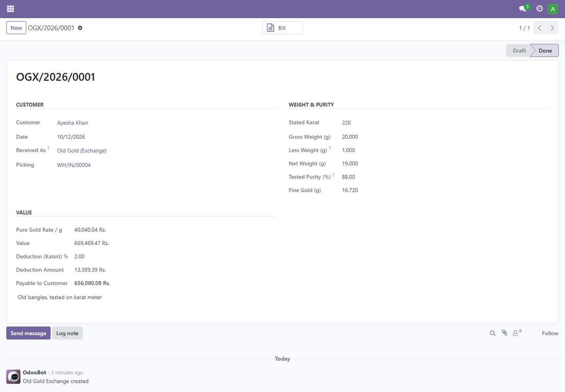Click the Old Gold (Exchange) value
The image size is (565, 392).
[x=82, y=150]
